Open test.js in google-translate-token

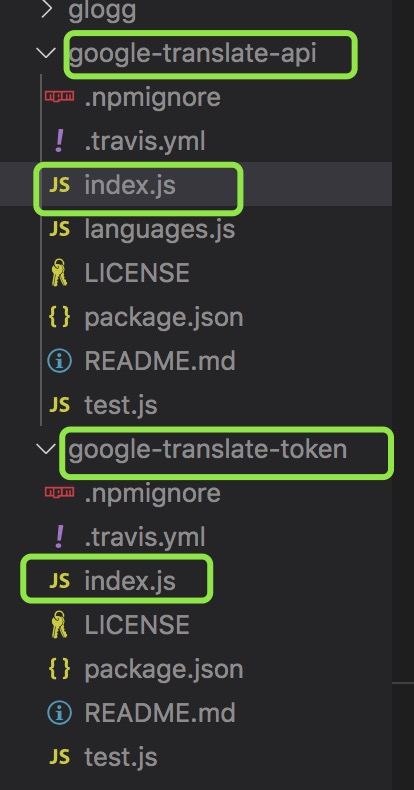(121, 757)
